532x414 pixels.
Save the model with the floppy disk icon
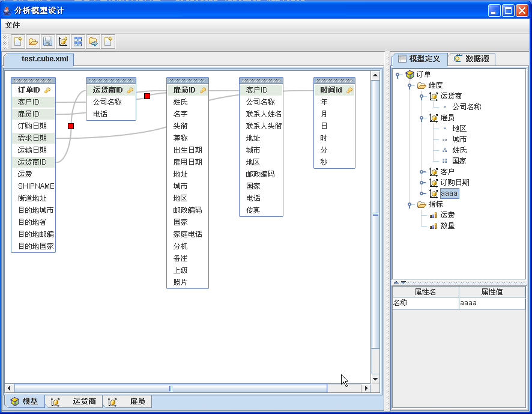48,41
